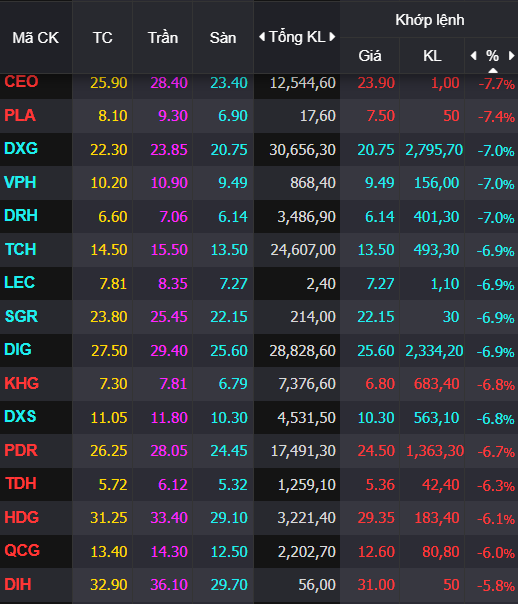Click right arrow beside Tổng KL header
Image resolution: width=518 pixels, height=604 pixels.
pyautogui.click(x=332, y=37)
